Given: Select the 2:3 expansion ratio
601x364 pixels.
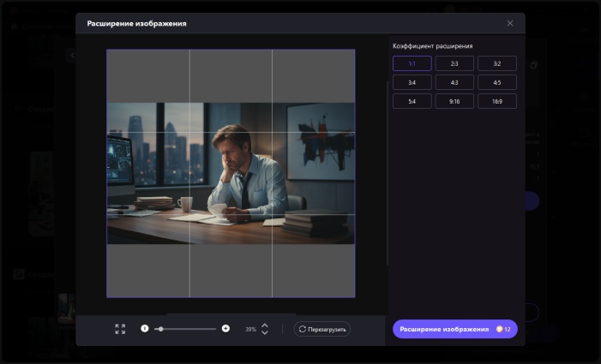Looking at the screenshot, I should click(x=454, y=63).
